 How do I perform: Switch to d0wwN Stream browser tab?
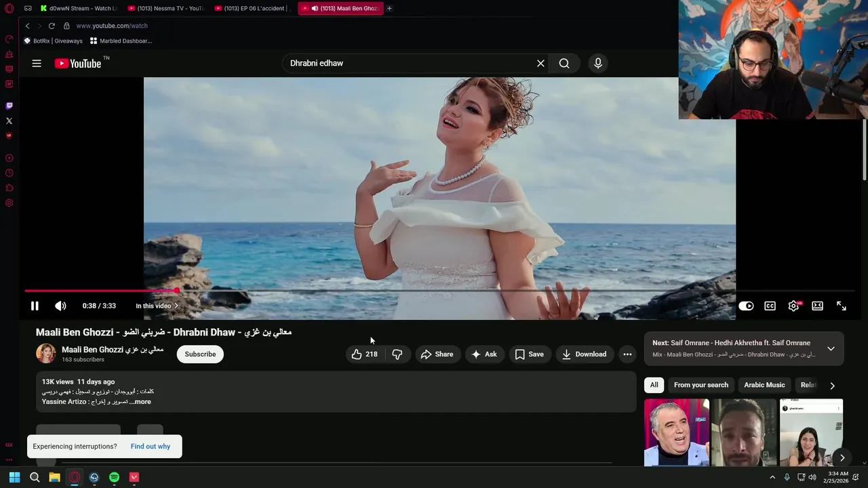78,8
